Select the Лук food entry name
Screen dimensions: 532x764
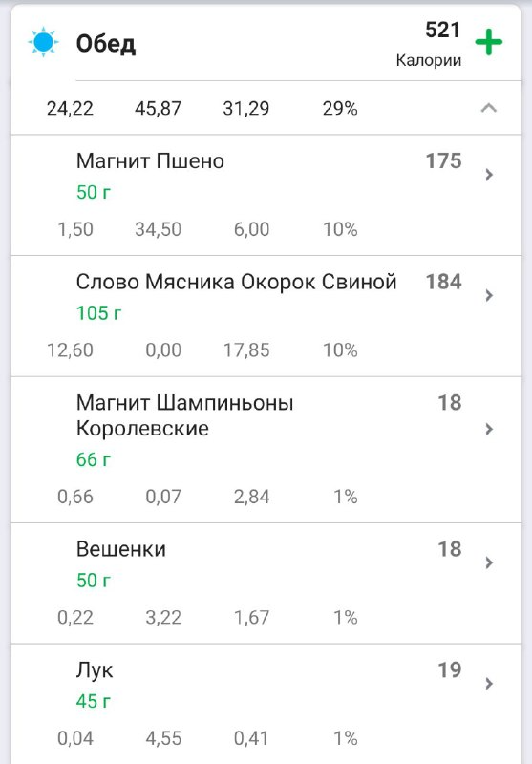click(95, 670)
